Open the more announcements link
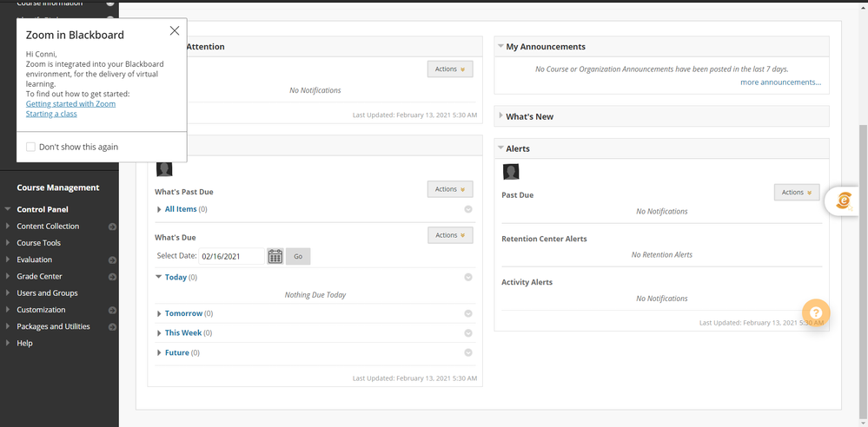This screenshot has height=427, width=868. pyautogui.click(x=780, y=82)
